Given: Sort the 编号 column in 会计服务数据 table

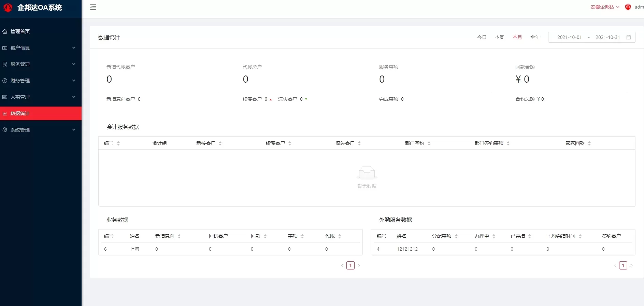Looking at the screenshot, I should [x=118, y=143].
